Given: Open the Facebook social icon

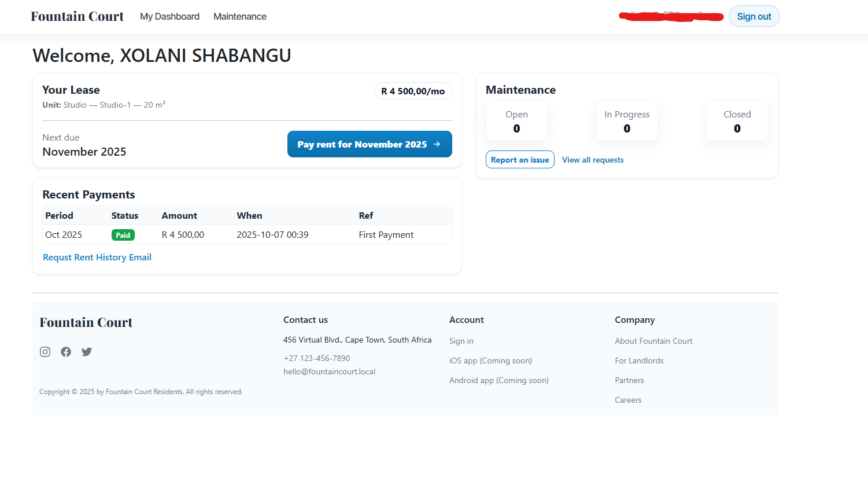Looking at the screenshot, I should pos(66,352).
